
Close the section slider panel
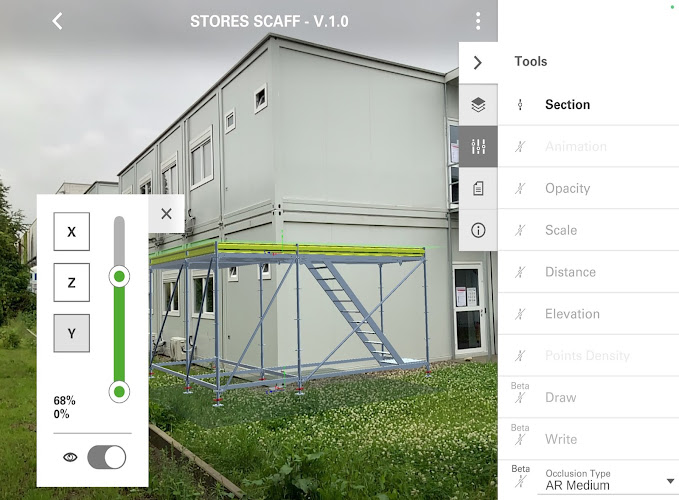click(166, 213)
